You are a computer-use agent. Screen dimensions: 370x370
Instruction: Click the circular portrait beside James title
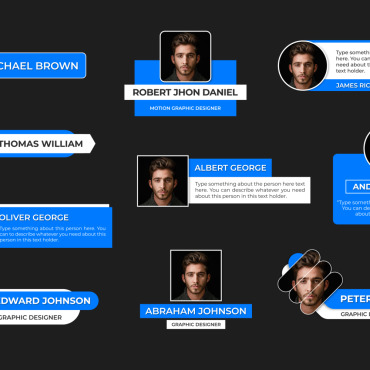pyautogui.click(x=303, y=66)
